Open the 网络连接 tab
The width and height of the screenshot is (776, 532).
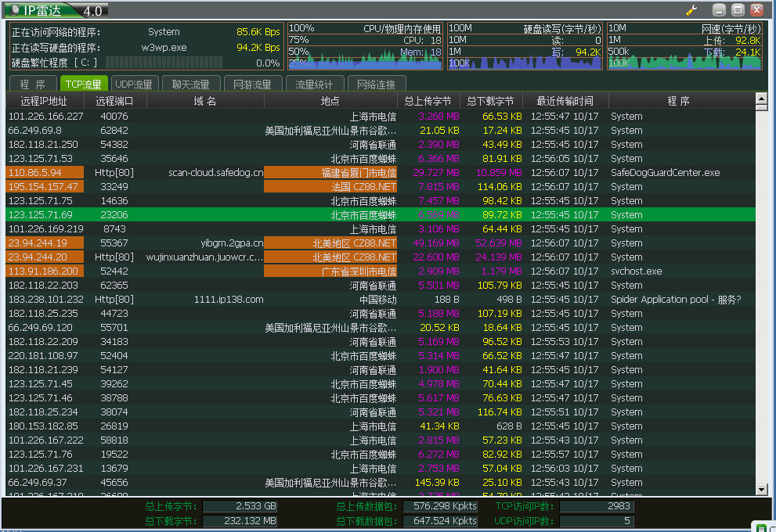pos(375,84)
